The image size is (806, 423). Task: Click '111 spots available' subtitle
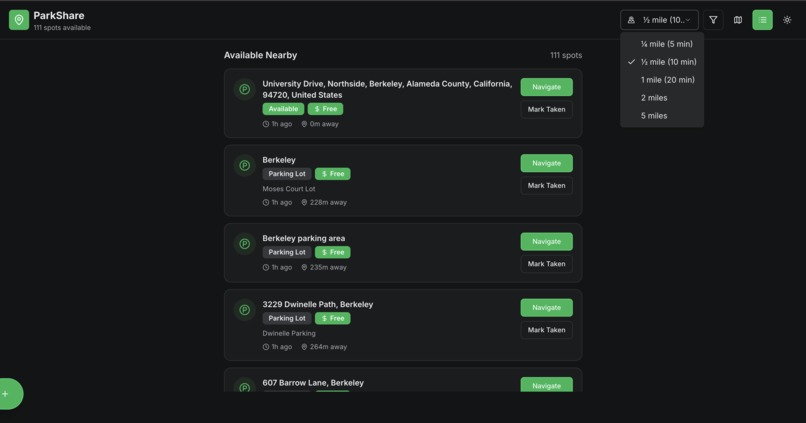[62, 28]
